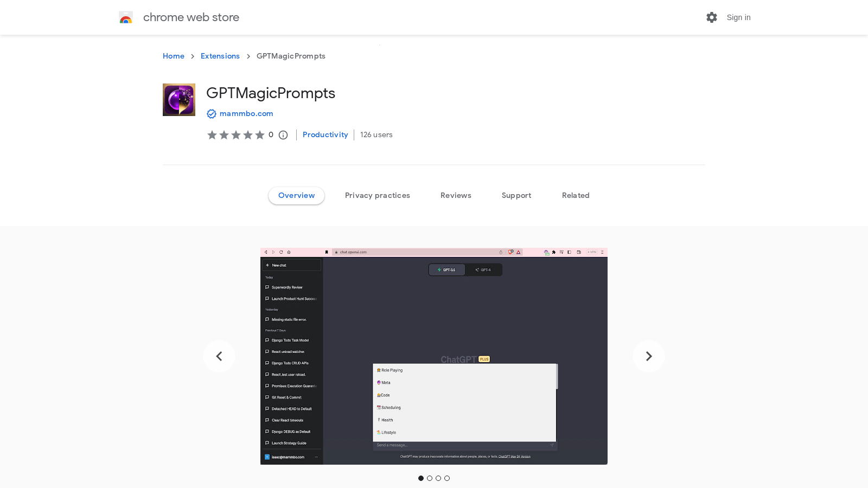The width and height of the screenshot is (868, 488).
Task: Switch to the Reviews tab
Action: pos(456,196)
